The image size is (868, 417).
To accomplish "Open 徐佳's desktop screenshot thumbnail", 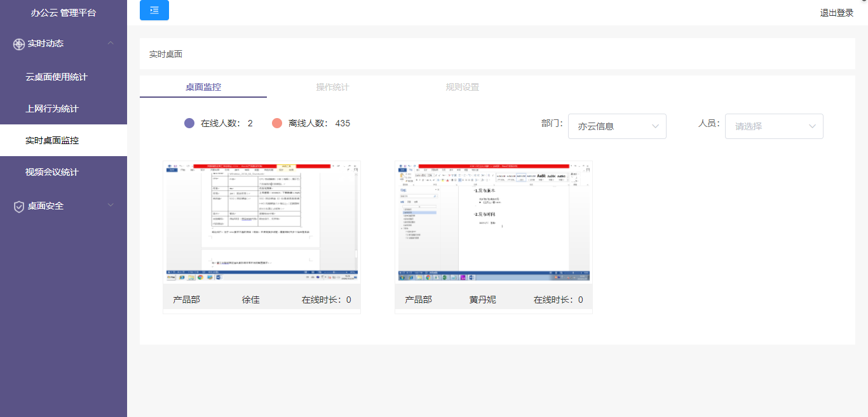I will 262,221.
